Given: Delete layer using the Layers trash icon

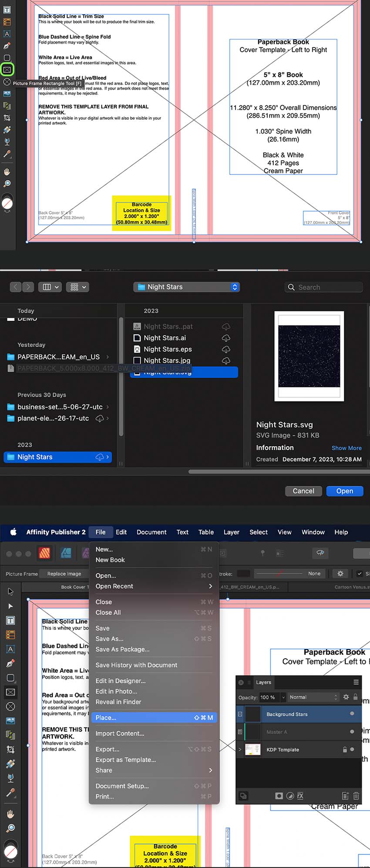Looking at the screenshot, I should [x=356, y=796].
